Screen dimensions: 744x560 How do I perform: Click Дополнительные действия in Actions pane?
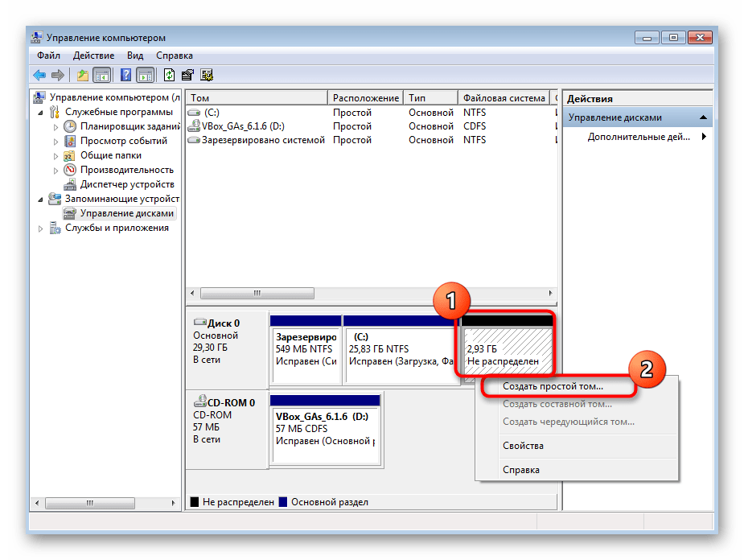point(638,137)
